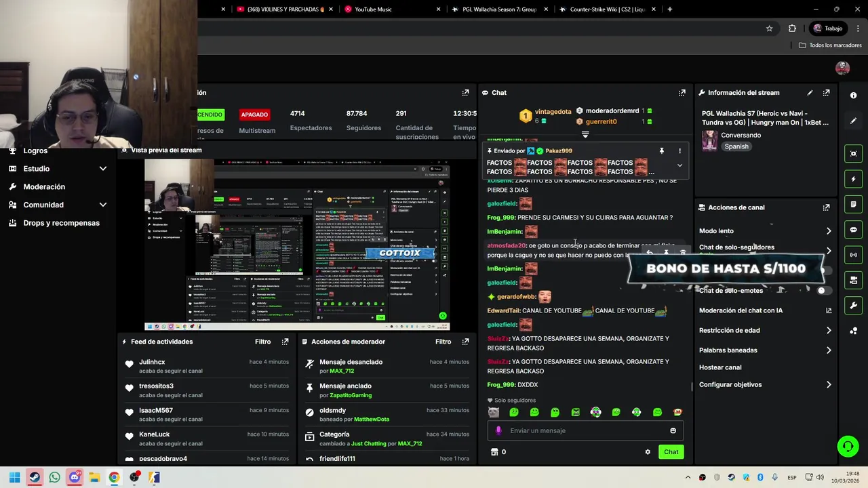This screenshot has width=868, height=488.
Task: Open the chat settings gear icon
Action: coord(648,452)
